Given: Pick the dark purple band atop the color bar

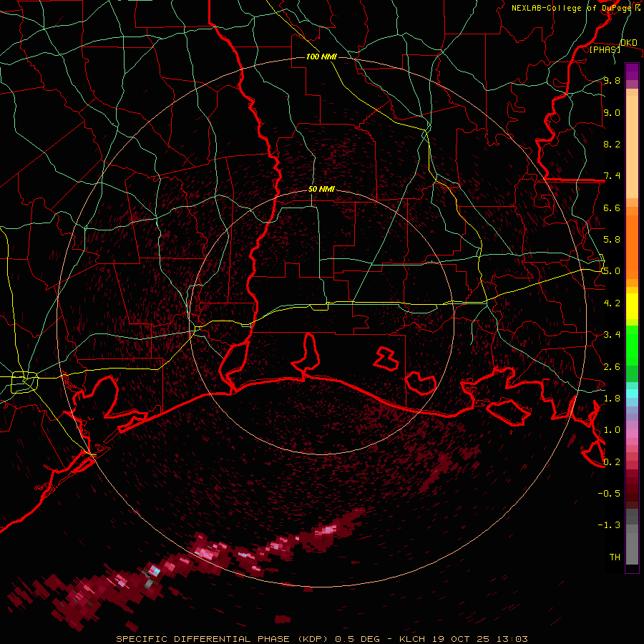Looking at the screenshot, I should (x=632, y=72).
